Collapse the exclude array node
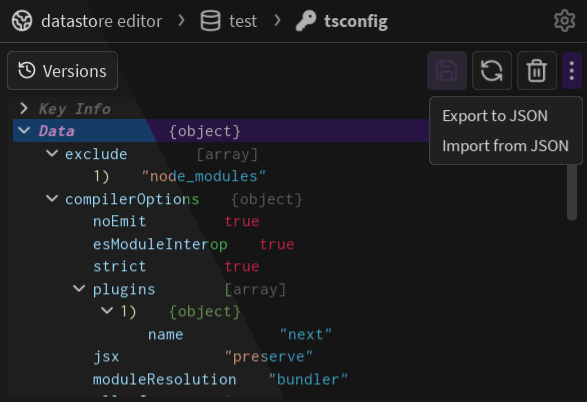 tap(52, 153)
